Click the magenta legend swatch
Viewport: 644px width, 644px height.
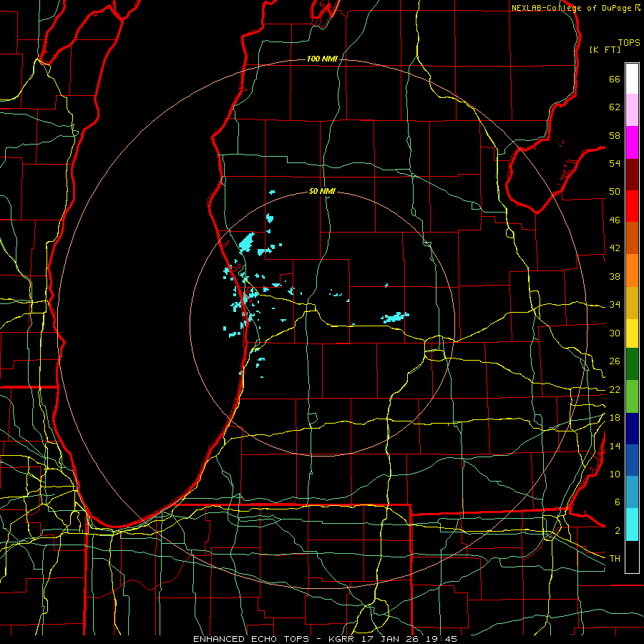[632, 142]
